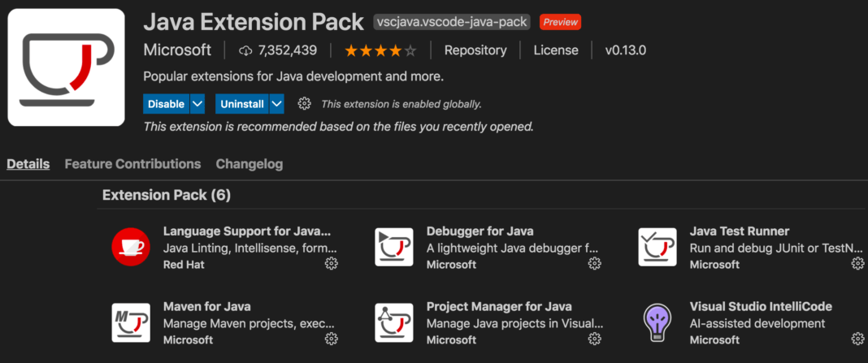Click the Red Hat publisher name
This screenshot has height=363, width=868.
pos(184,265)
